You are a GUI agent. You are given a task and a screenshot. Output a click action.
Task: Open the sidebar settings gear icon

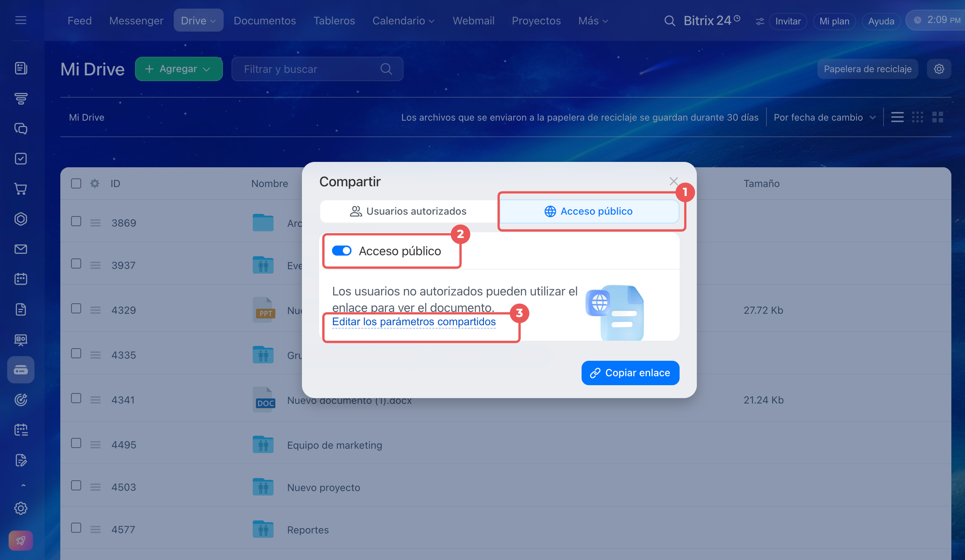21,508
